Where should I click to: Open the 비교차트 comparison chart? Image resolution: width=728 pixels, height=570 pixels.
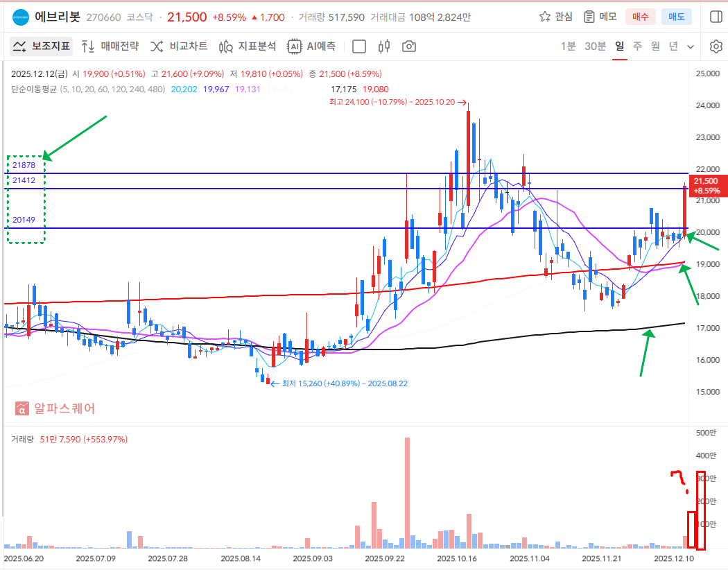[179, 46]
